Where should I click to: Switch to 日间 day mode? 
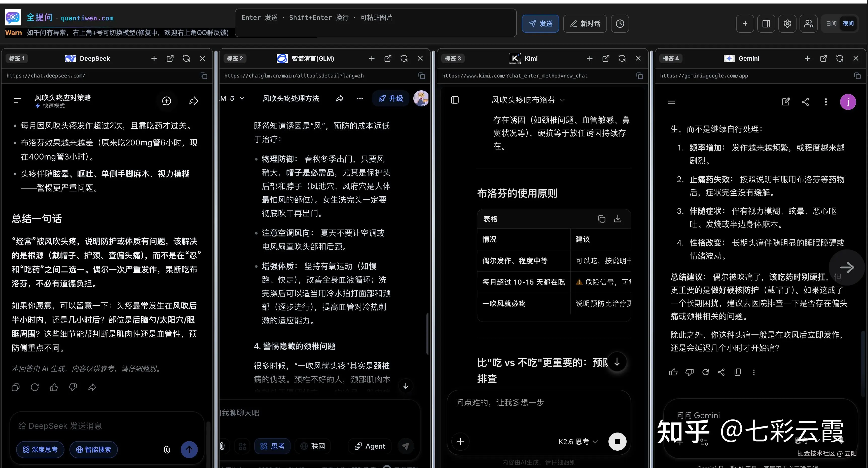831,24
